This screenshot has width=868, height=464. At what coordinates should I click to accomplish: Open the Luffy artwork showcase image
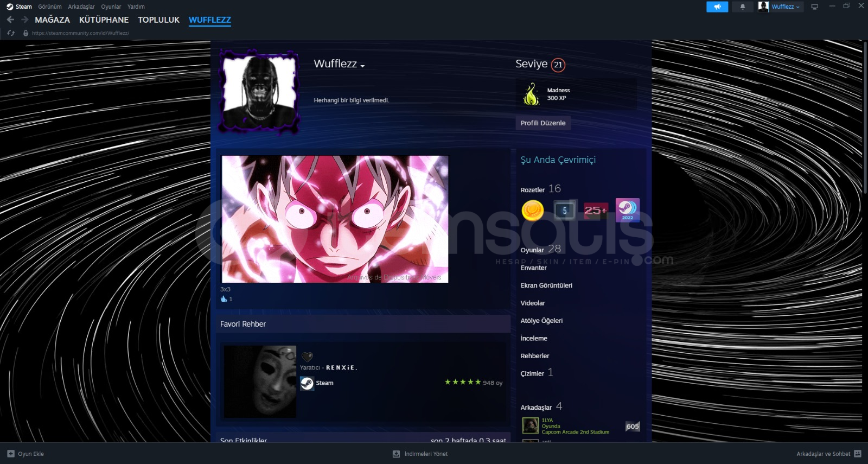click(335, 219)
